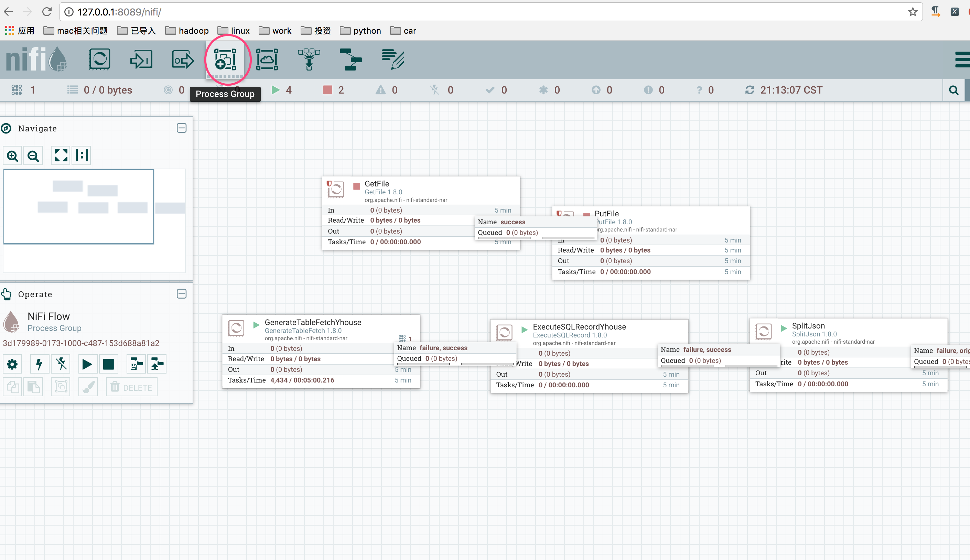Select the Processor tool in toolbar

tap(99, 60)
